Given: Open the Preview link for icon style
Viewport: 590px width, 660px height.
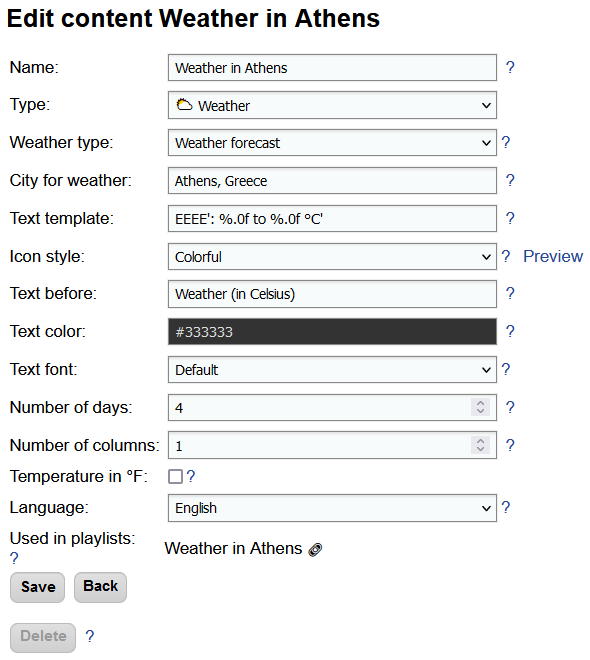Looking at the screenshot, I should coord(553,256).
